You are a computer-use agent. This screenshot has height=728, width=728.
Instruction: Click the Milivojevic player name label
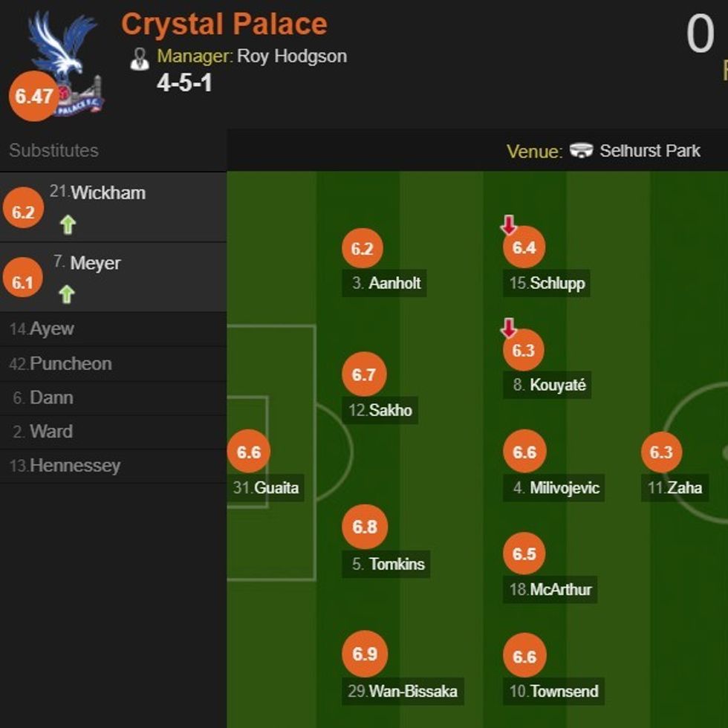pos(564,488)
